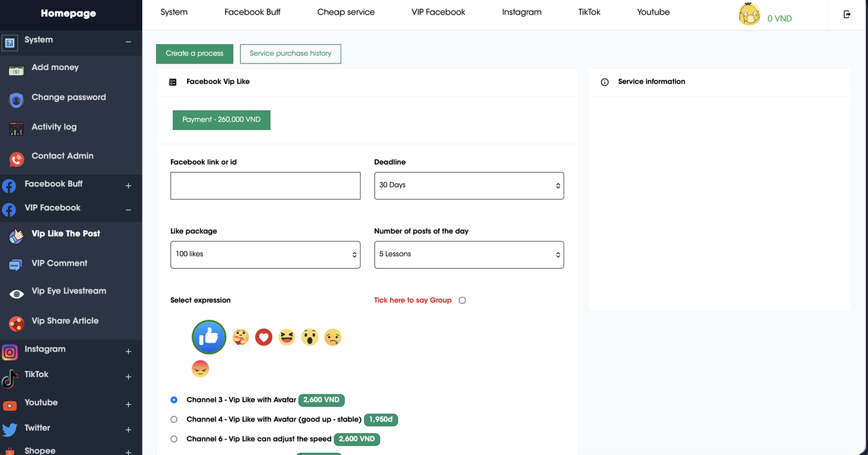Screen dimensions: 868x455
Task: Pick the Wow surprised reaction
Action: [x=309, y=338]
